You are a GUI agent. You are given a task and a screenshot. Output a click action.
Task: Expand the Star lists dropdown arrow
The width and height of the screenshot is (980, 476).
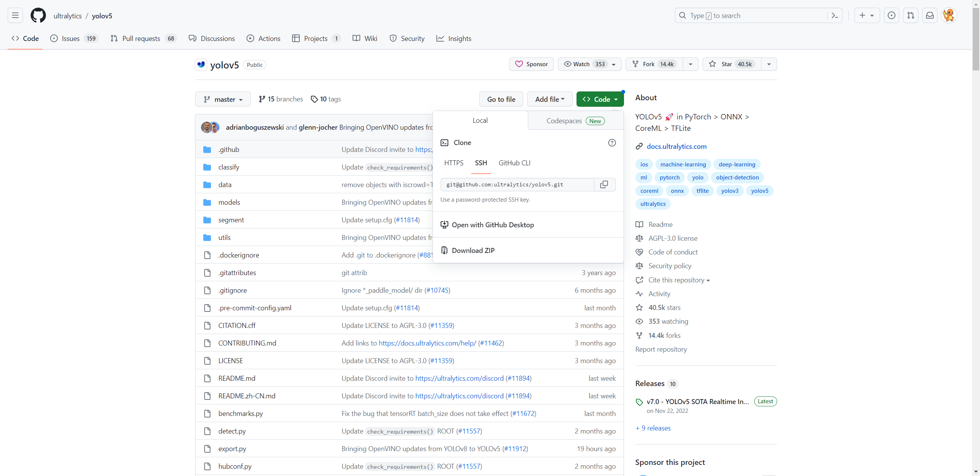[769, 64]
